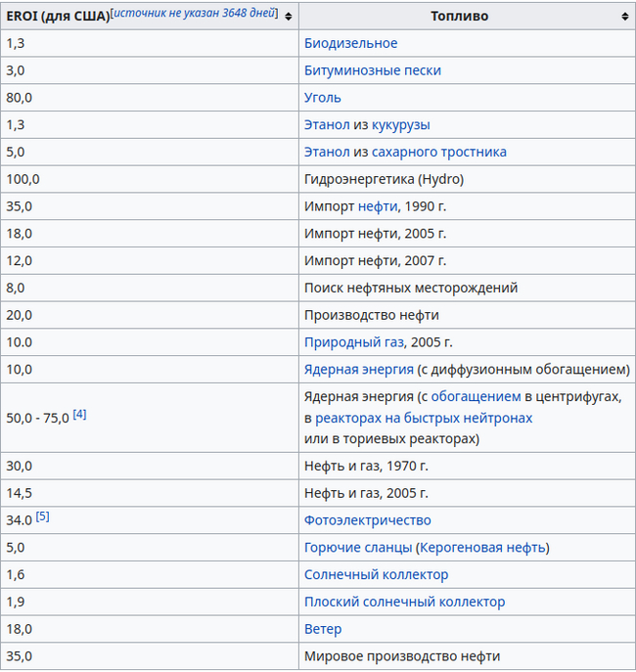
Task: Select the 14,5 value cell
Action: [x=150, y=493]
